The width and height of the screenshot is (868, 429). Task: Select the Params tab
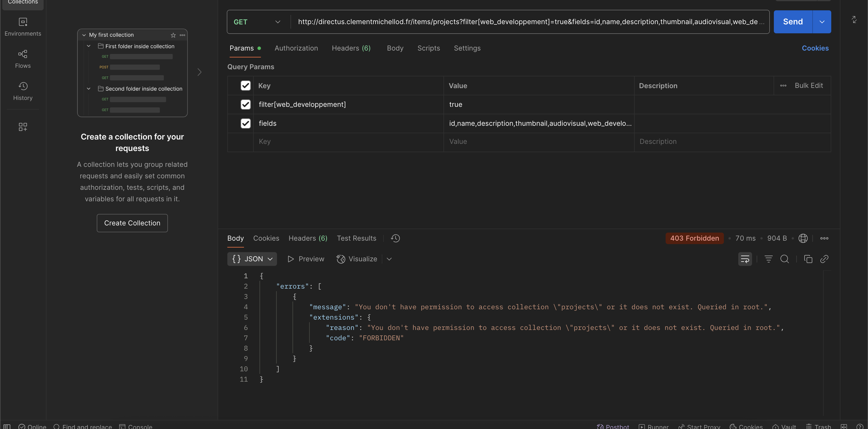(x=245, y=48)
